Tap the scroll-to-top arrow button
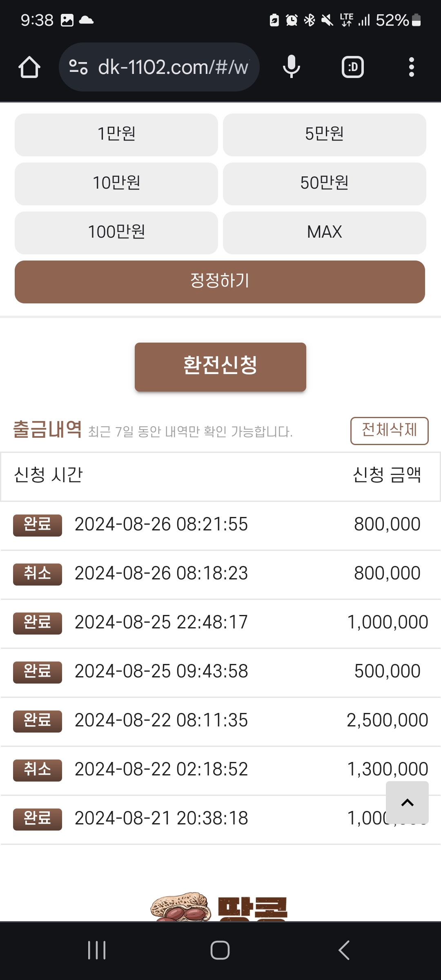441x980 pixels. tap(407, 802)
